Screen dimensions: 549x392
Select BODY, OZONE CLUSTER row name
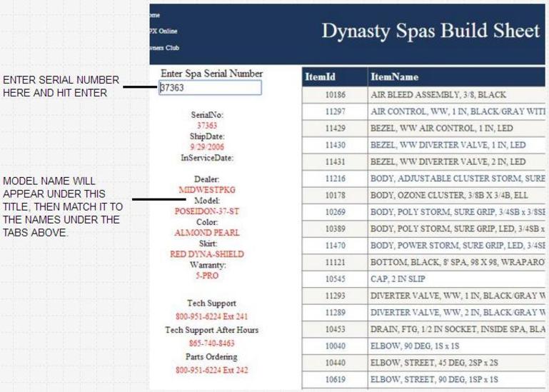point(449,195)
